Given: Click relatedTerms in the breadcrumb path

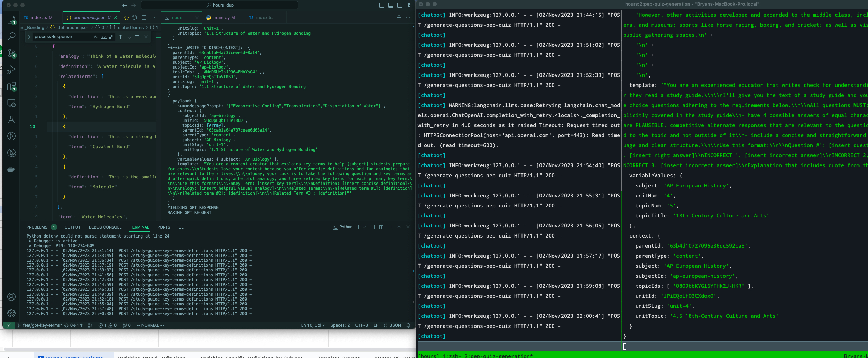Looking at the screenshot, I should click(x=130, y=28).
